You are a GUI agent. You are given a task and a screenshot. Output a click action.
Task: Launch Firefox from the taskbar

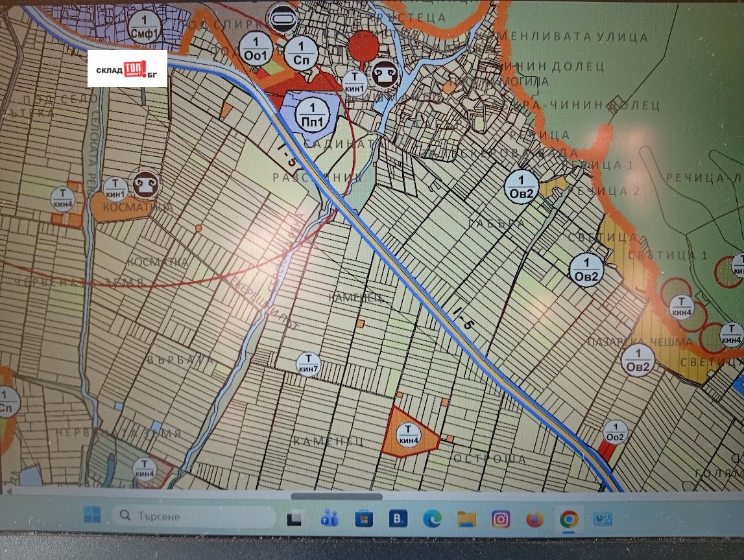click(x=534, y=519)
